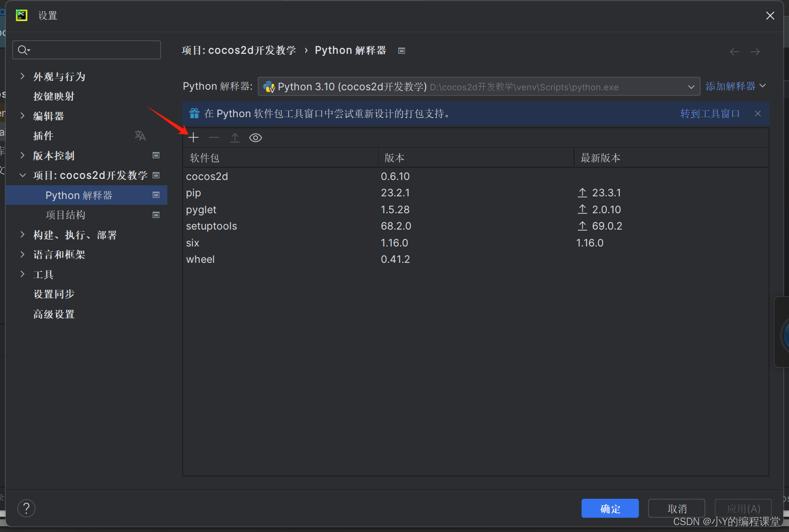This screenshot has height=532, width=789.
Task: Dismiss the packaging support banner
Action: point(758,113)
